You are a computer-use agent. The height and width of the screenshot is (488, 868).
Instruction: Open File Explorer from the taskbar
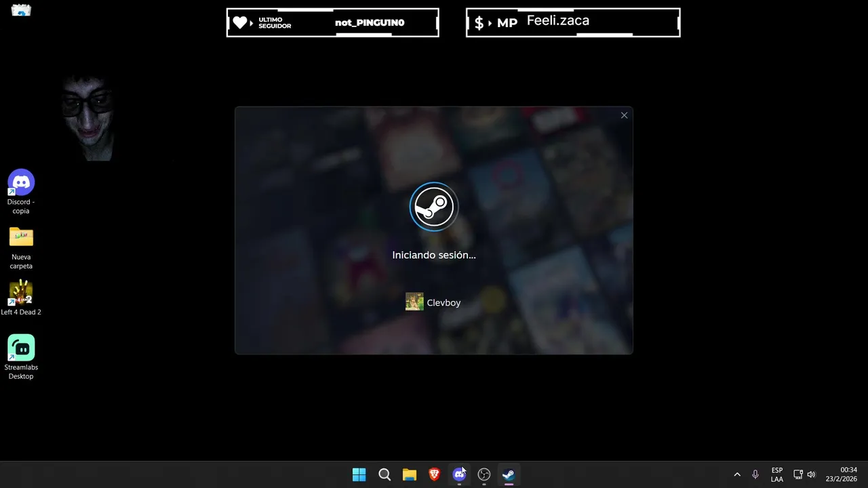point(410,474)
